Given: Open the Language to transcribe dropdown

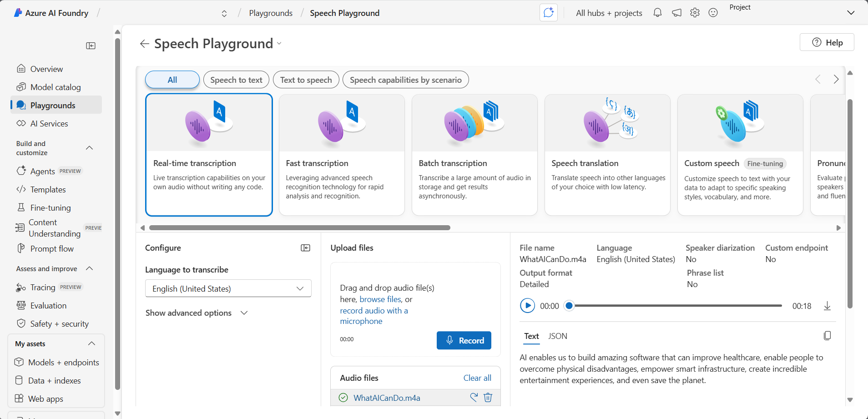Looking at the screenshot, I should 228,288.
